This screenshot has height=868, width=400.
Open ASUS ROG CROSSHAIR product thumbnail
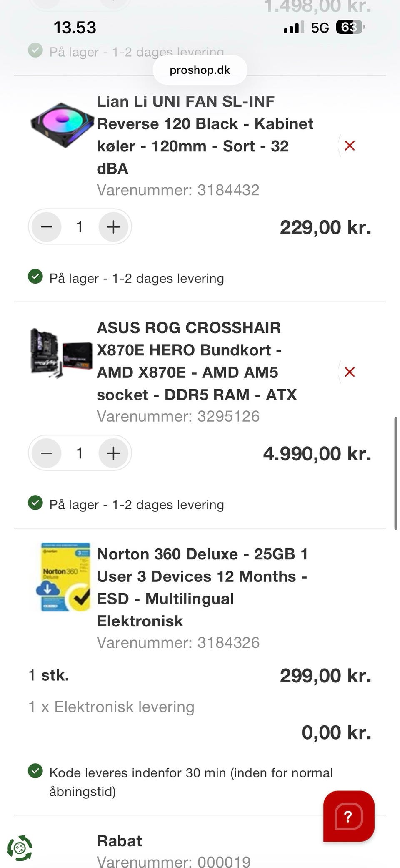pos(61,352)
